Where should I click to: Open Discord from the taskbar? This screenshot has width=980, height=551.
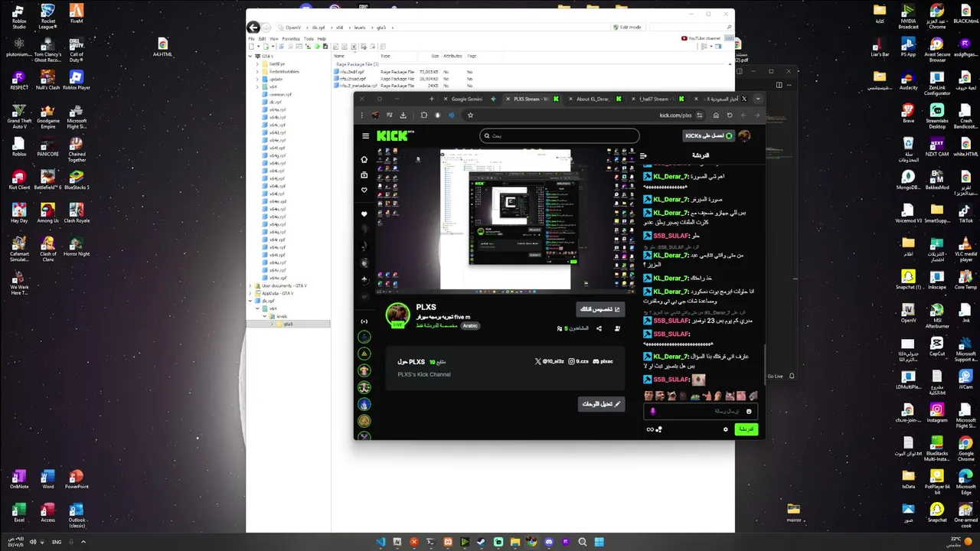tap(549, 542)
